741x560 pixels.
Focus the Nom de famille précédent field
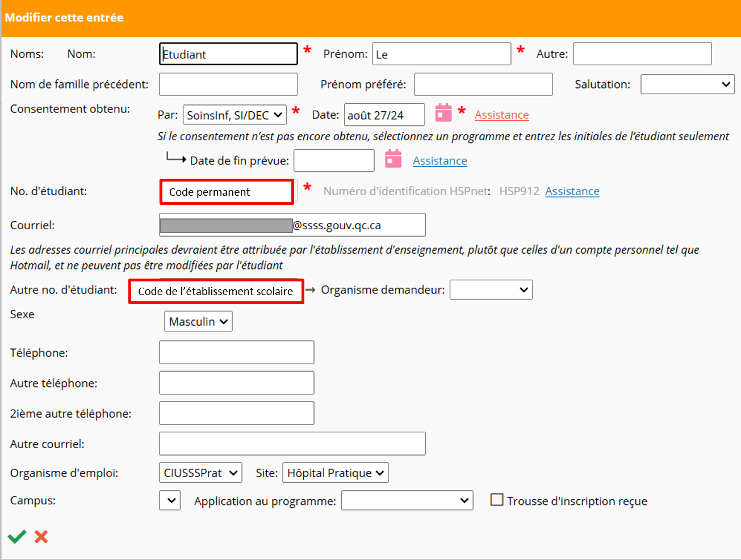(x=228, y=84)
